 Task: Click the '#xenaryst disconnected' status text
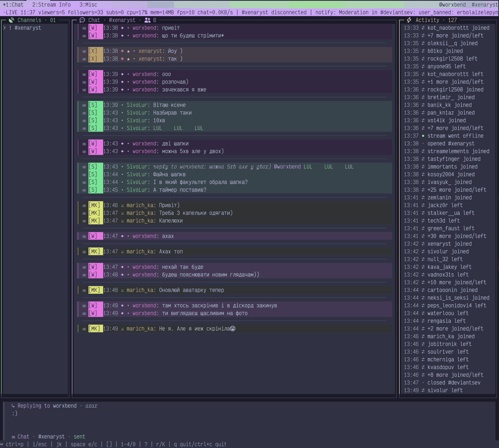pyautogui.click(x=274, y=12)
